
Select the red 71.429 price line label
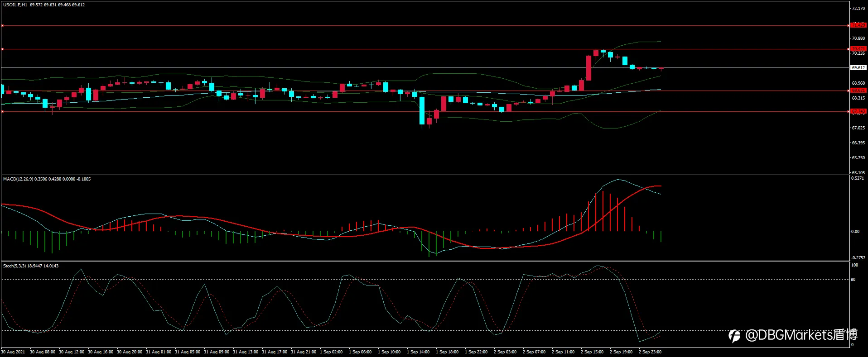858,25
